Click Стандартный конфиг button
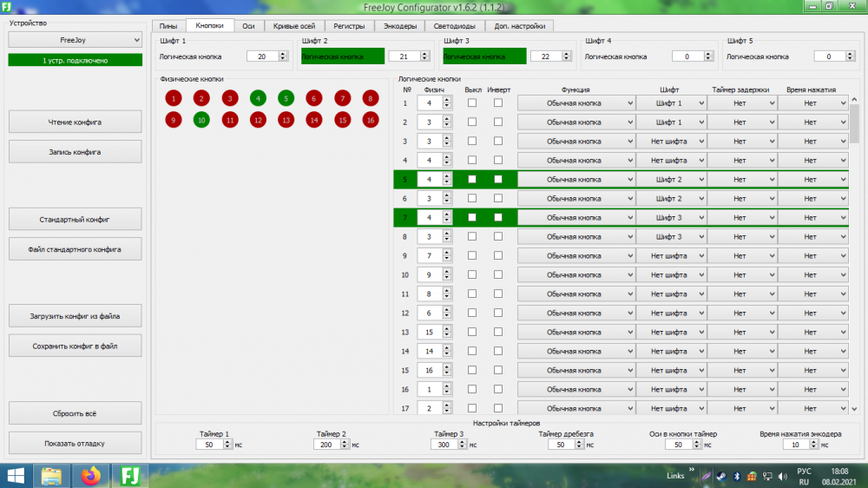Viewport: 868px width, 488px height. point(76,220)
